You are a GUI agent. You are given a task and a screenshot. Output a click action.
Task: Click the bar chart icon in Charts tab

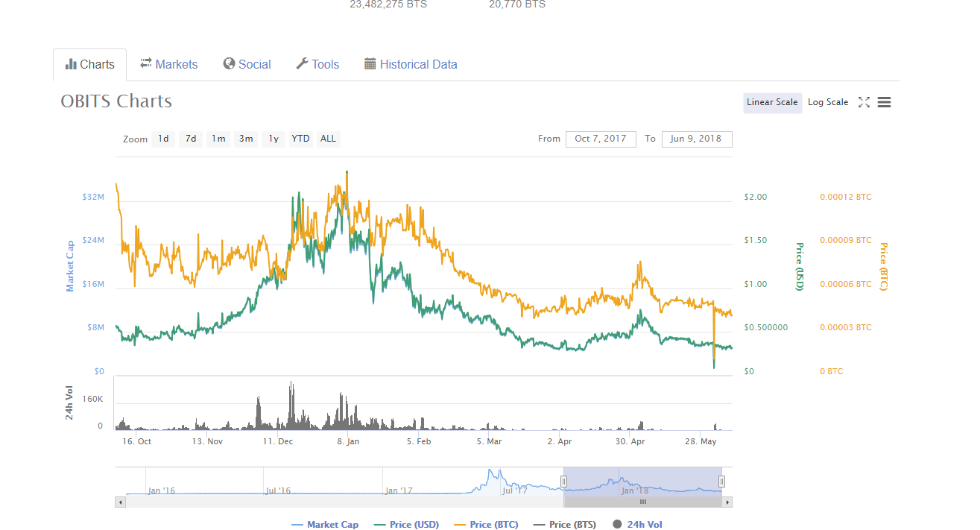[71, 64]
